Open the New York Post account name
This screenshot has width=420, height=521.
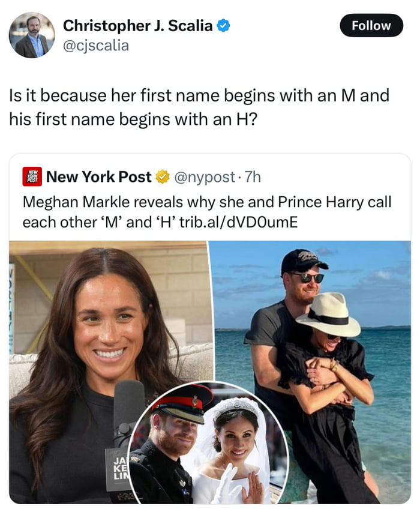pos(98,177)
